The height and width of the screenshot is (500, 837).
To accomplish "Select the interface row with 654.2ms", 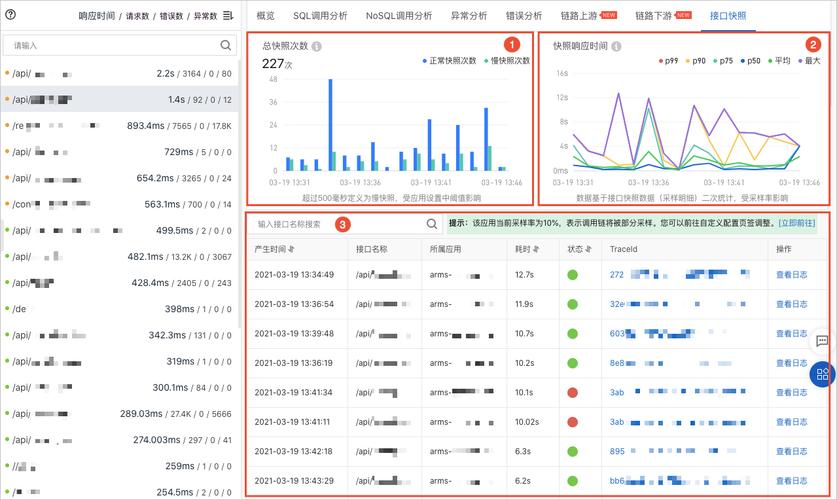I will coord(120,178).
